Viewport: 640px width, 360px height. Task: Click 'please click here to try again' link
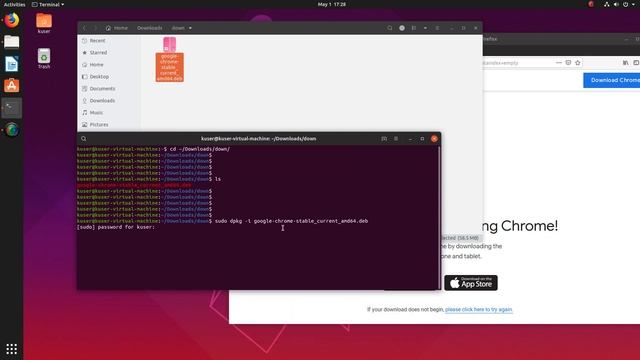click(x=479, y=309)
